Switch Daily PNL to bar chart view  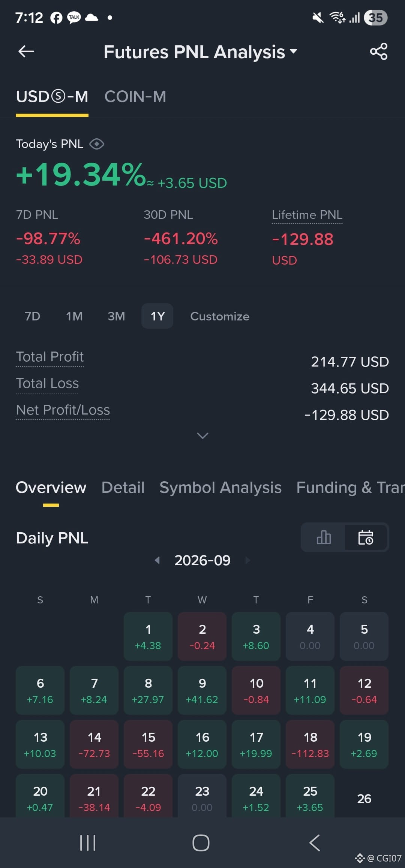323,537
